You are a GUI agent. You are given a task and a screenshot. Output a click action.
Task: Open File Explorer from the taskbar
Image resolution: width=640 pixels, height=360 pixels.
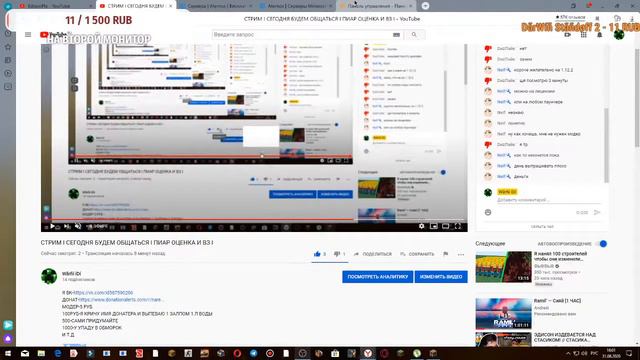point(41,353)
